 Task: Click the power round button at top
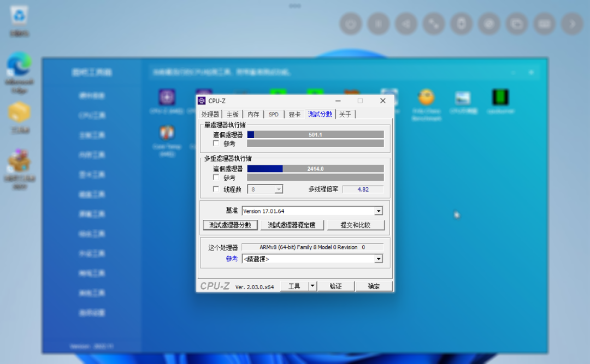351,24
